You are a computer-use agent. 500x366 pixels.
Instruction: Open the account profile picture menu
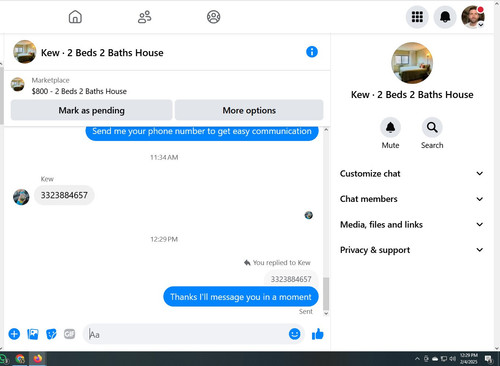click(x=473, y=17)
